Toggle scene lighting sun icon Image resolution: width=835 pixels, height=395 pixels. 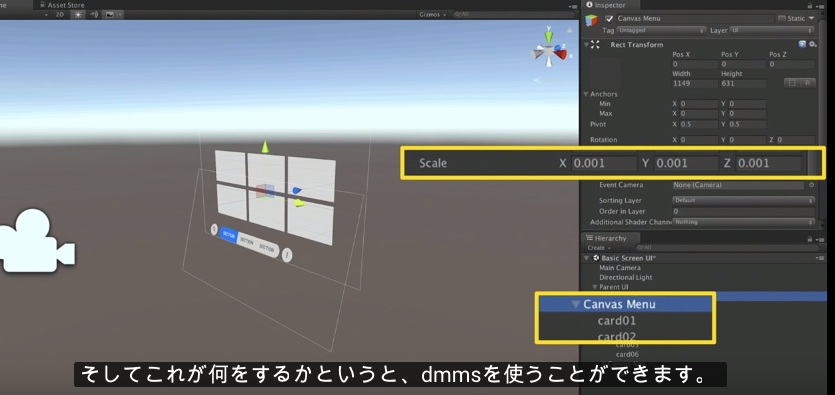coord(78,14)
